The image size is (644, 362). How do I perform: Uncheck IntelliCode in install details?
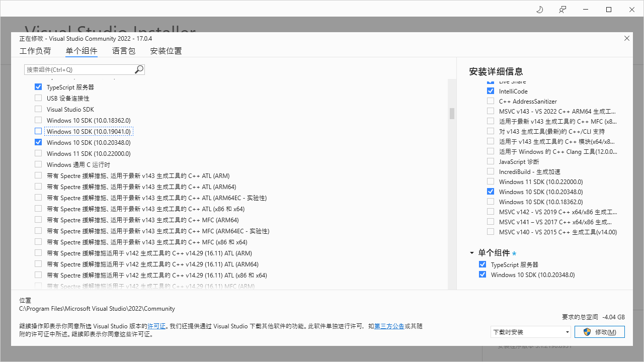[x=491, y=91]
